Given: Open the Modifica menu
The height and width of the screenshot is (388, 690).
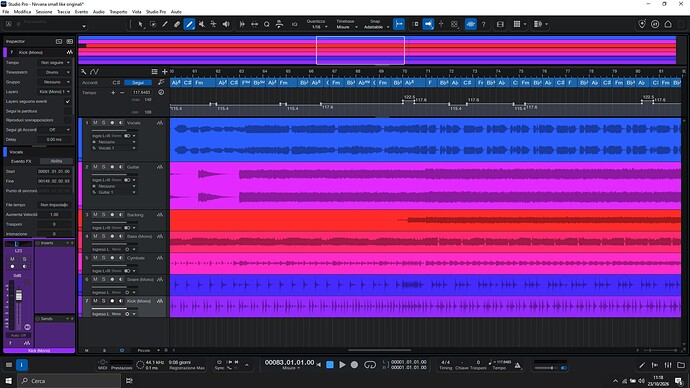Looking at the screenshot, I should [x=22, y=12].
